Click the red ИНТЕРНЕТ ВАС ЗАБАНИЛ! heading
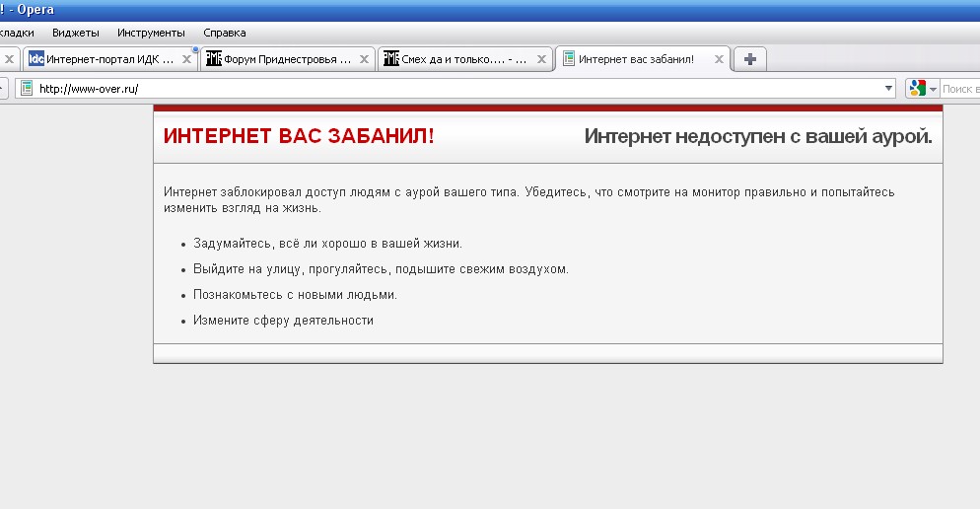Screen dimensions: 980x509 point(299,136)
